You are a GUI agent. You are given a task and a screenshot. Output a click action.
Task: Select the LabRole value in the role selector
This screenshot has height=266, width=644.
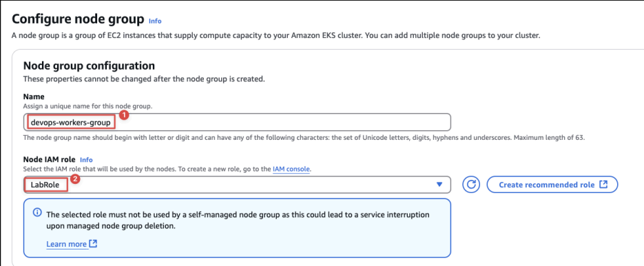point(45,185)
